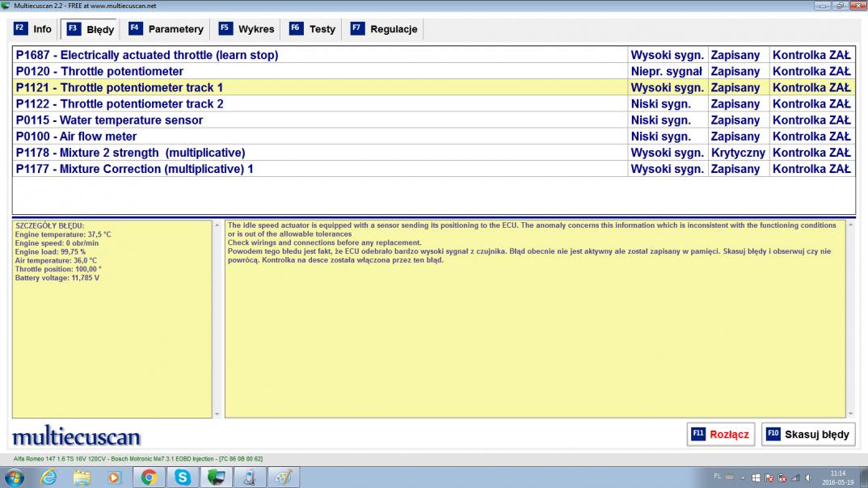Click the Action Center flag tray icon
Screen dimensions: 868x488
tap(769, 477)
